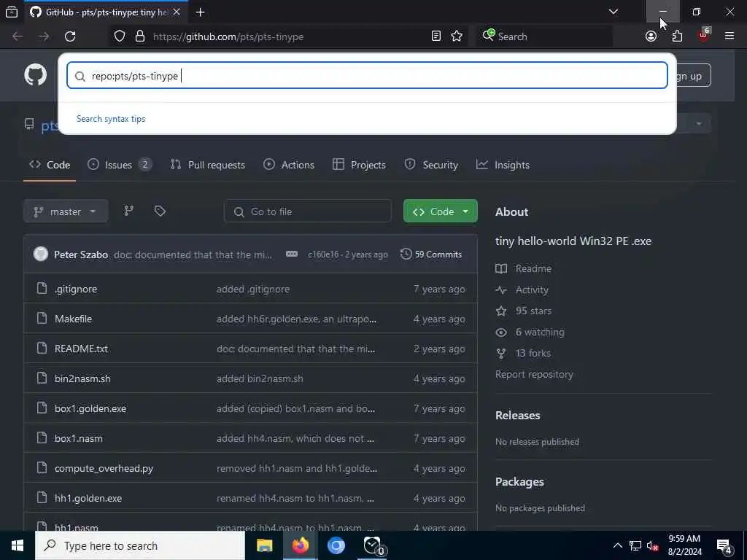The height and width of the screenshot is (560, 747).
Task: Click the browser forward arrow
Action: click(x=44, y=36)
